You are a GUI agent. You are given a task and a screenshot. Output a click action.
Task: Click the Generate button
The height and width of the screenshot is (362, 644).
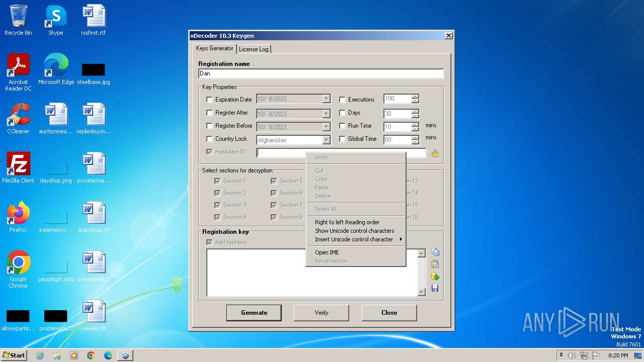254,313
